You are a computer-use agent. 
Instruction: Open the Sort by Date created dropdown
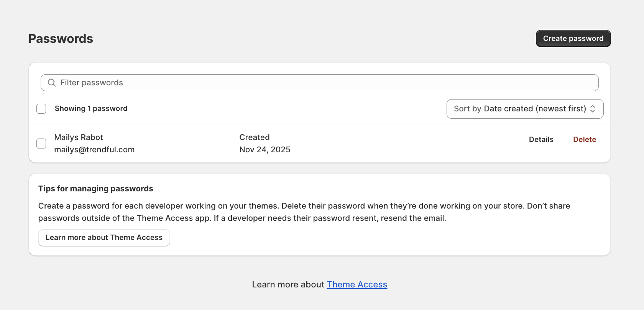click(x=524, y=109)
